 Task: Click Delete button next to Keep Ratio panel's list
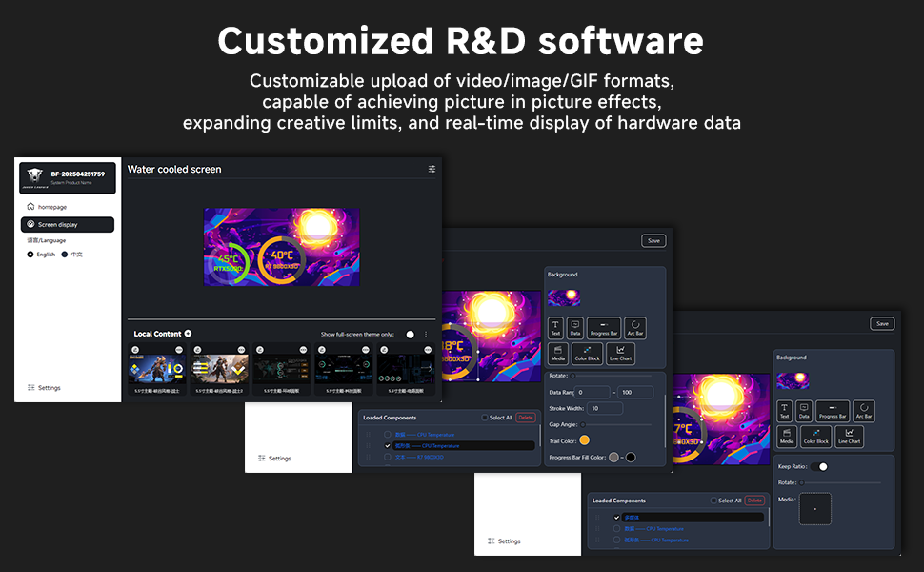pos(754,500)
